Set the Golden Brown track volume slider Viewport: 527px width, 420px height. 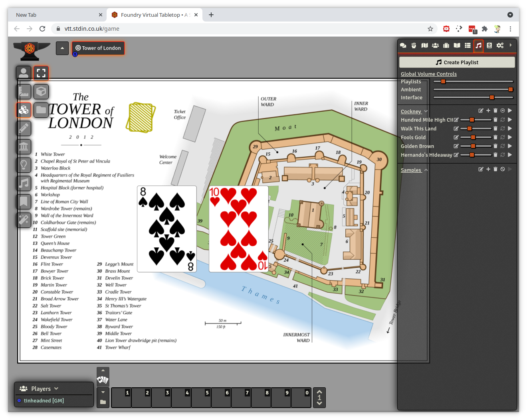coord(476,146)
